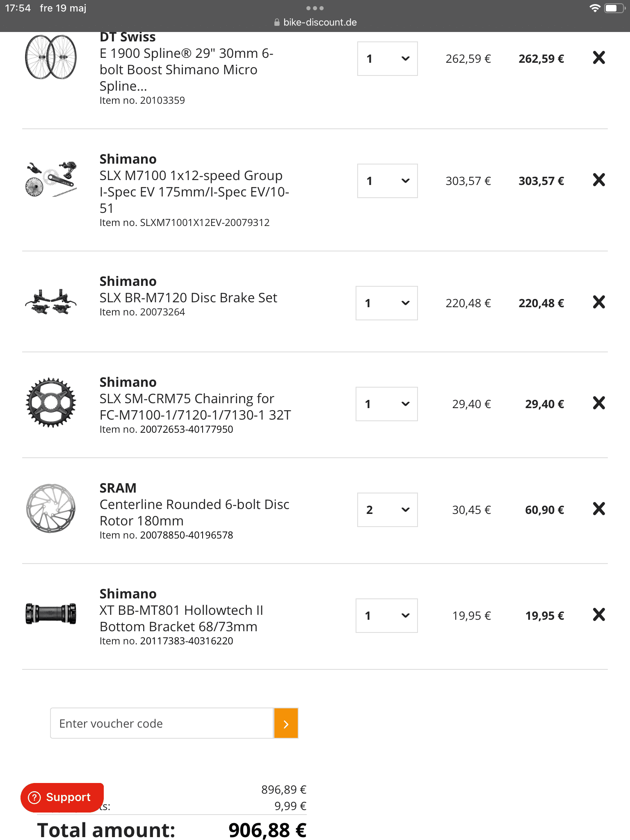Remove DT Swiss wheelset from cart
This screenshot has height=840, width=630.
click(599, 58)
